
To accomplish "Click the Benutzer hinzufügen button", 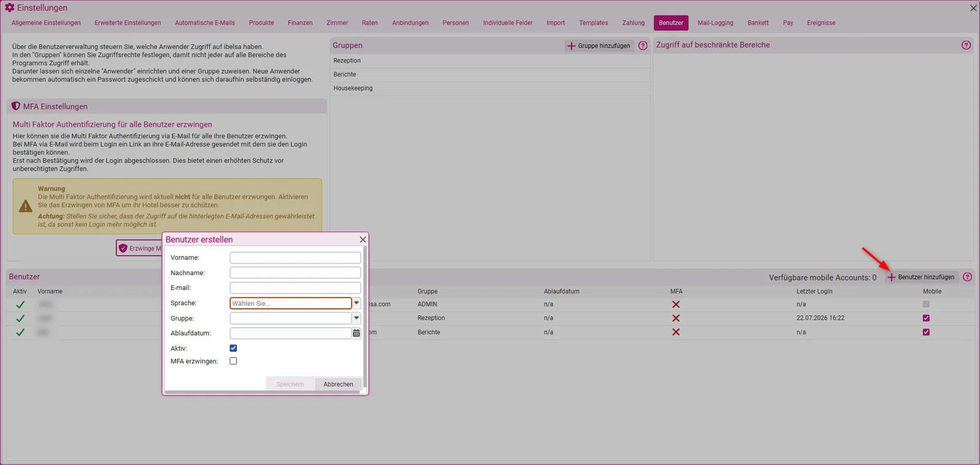I will [921, 277].
